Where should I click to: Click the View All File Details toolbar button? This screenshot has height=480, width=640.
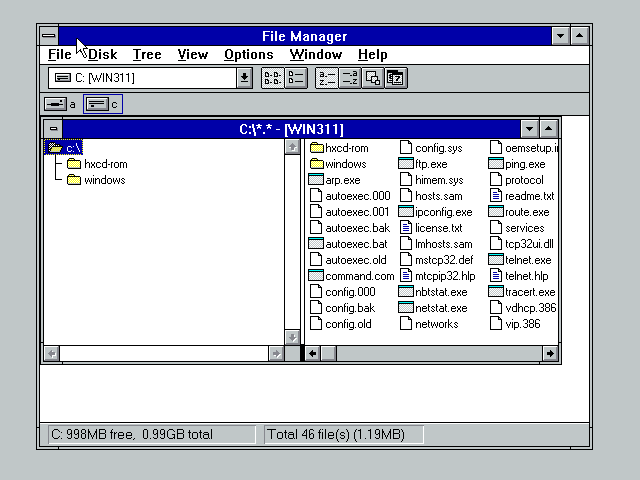coord(296,78)
